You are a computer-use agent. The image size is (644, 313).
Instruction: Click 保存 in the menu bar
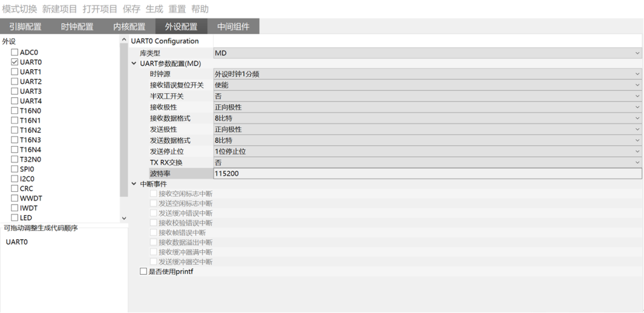[131, 8]
